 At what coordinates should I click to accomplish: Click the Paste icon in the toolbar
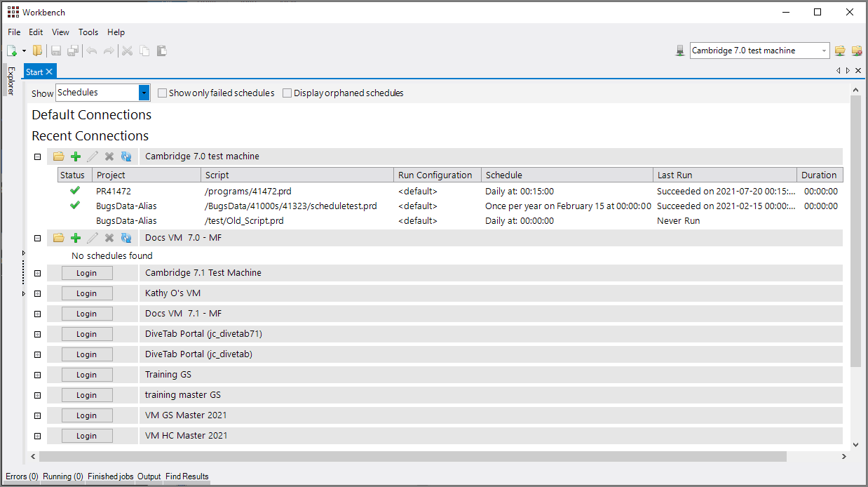tap(161, 50)
